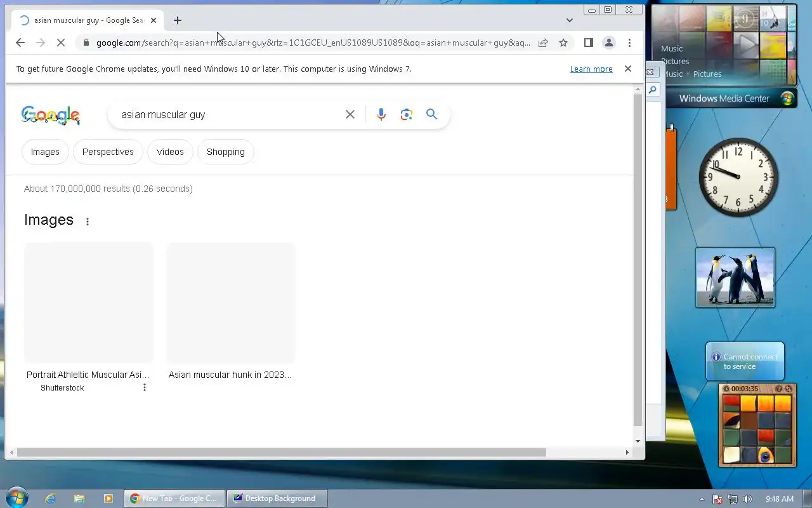The width and height of the screenshot is (812, 508).
Task: Open the tab search dropdown chevron
Action: [569, 20]
